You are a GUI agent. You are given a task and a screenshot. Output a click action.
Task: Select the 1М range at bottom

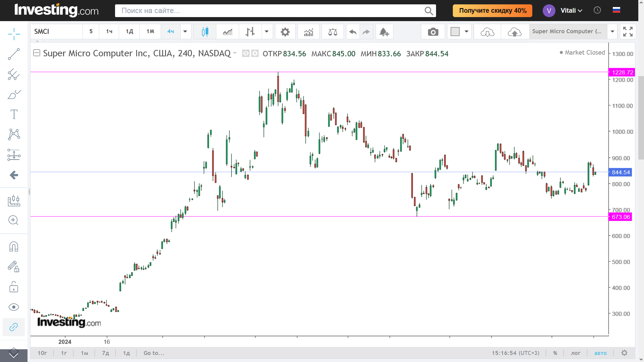point(84,353)
